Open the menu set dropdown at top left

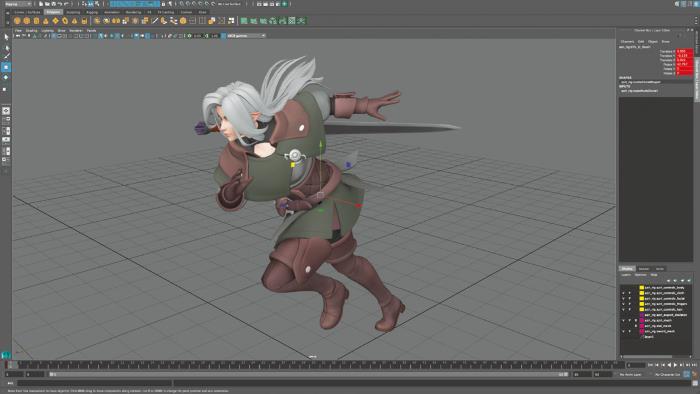[x=17, y=4]
